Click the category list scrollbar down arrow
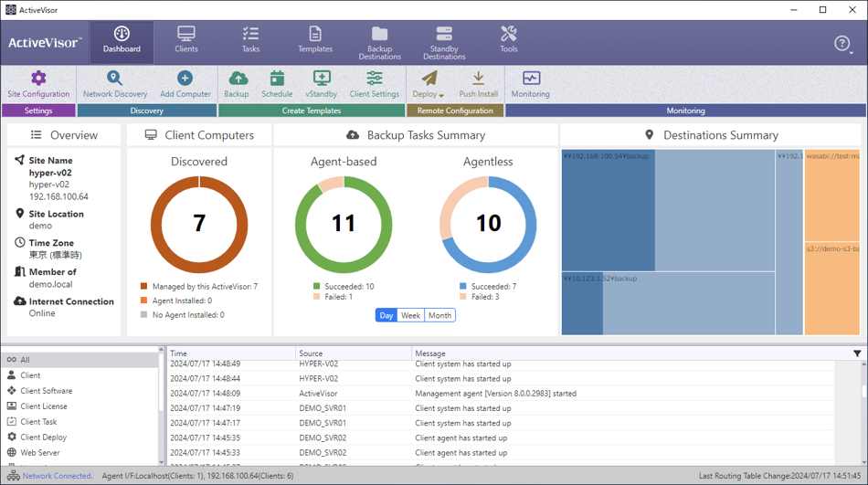The image size is (868, 485). pos(161,462)
